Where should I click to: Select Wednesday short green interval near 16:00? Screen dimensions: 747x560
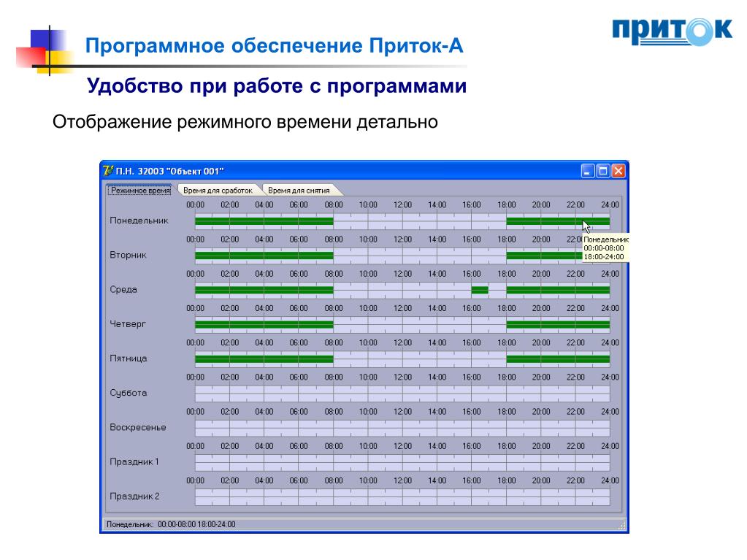[480, 290]
